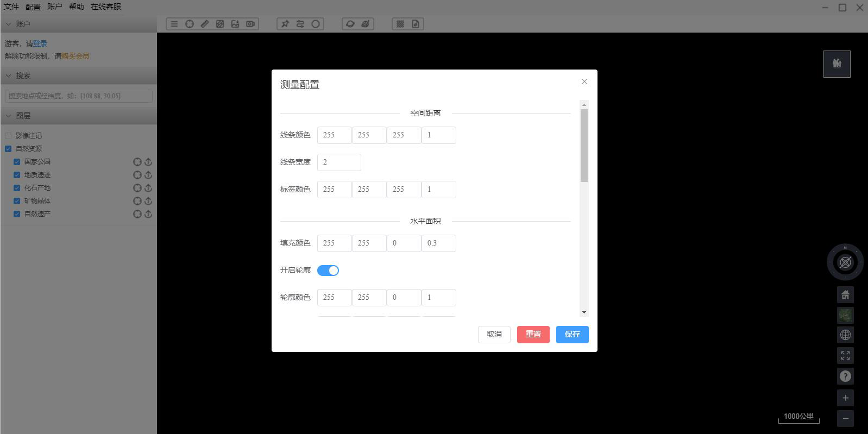The image size is (868, 434).
Task: Collapse the 图层 panel section
Action: tap(9, 116)
